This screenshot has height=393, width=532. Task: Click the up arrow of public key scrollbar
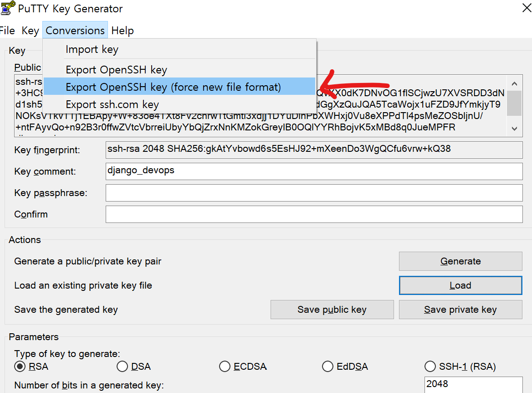(514, 83)
